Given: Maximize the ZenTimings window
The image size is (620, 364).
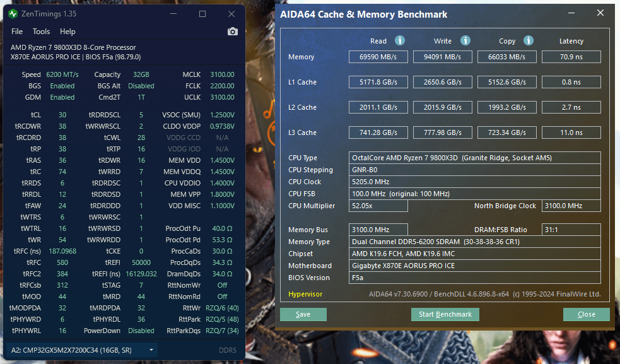Looking at the screenshot, I should point(202,14).
